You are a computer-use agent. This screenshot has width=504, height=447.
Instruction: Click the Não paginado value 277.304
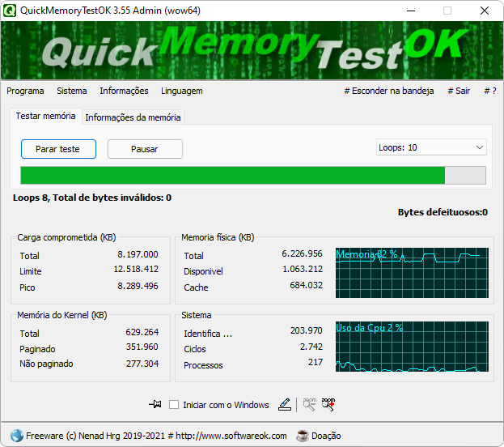(142, 364)
